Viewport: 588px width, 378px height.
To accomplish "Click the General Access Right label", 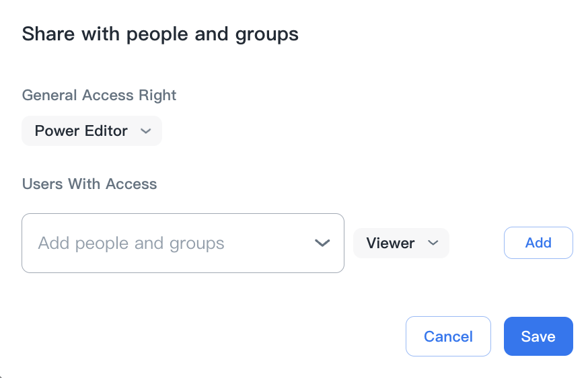I will (99, 95).
